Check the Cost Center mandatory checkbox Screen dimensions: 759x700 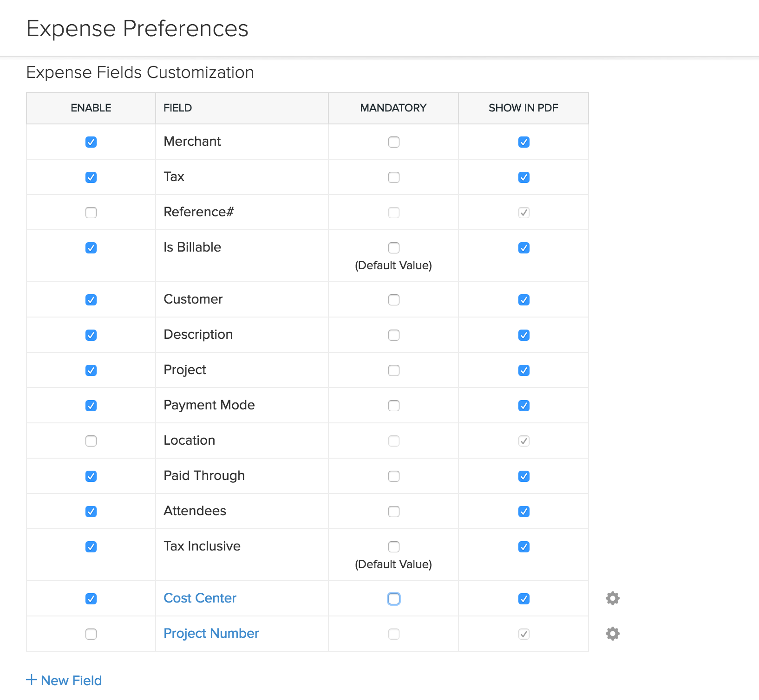(x=394, y=599)
